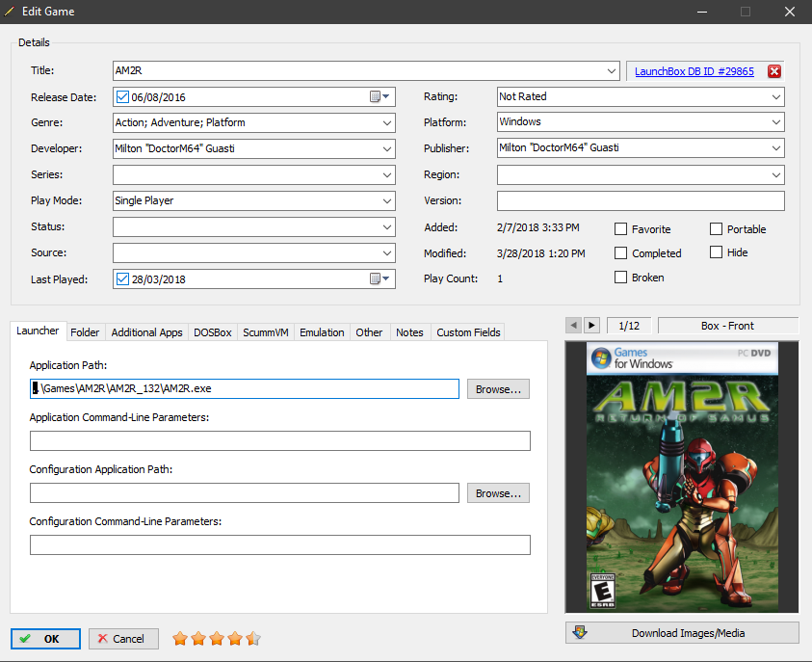Open the ScummVM tab
Image resolution: width=812 pixels, height=662 pixels.
[266, 332]
